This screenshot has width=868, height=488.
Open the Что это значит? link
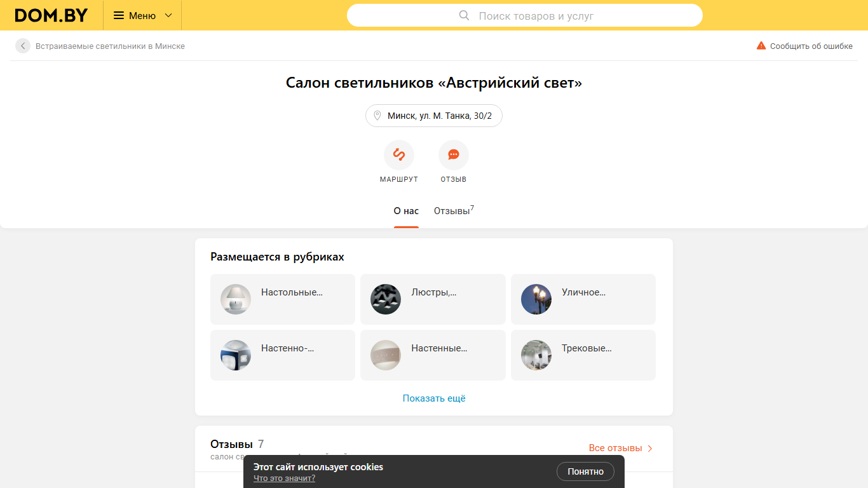284,478
